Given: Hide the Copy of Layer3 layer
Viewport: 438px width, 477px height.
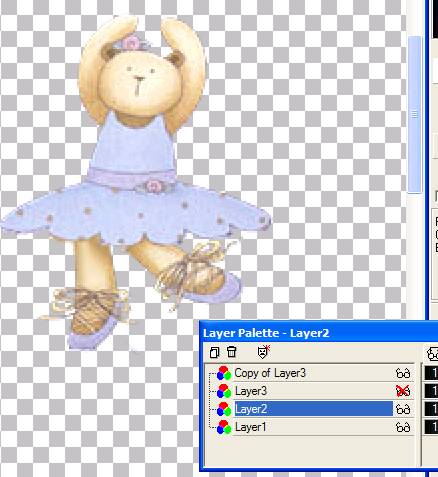Looking at the screenshot, I should click(x=403, y=373).
